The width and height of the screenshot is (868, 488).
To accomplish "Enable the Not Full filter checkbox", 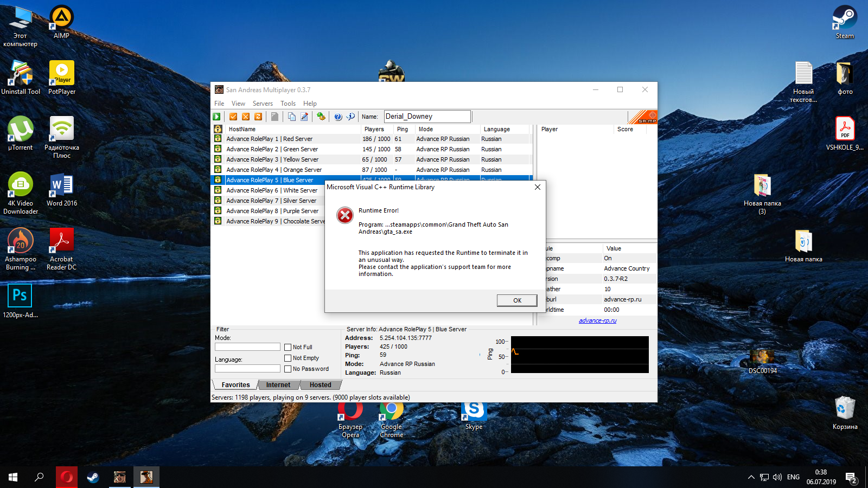I will [x=288, y=347].
